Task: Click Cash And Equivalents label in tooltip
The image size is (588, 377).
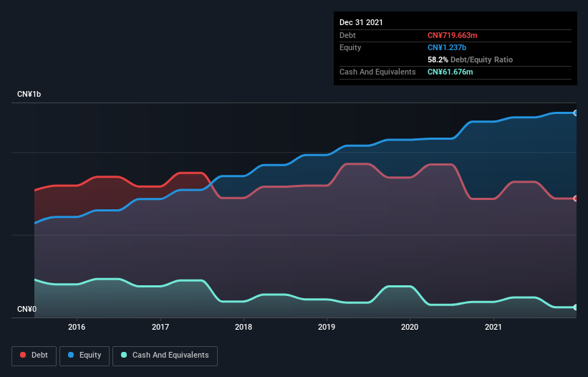Action: (377, 72)
